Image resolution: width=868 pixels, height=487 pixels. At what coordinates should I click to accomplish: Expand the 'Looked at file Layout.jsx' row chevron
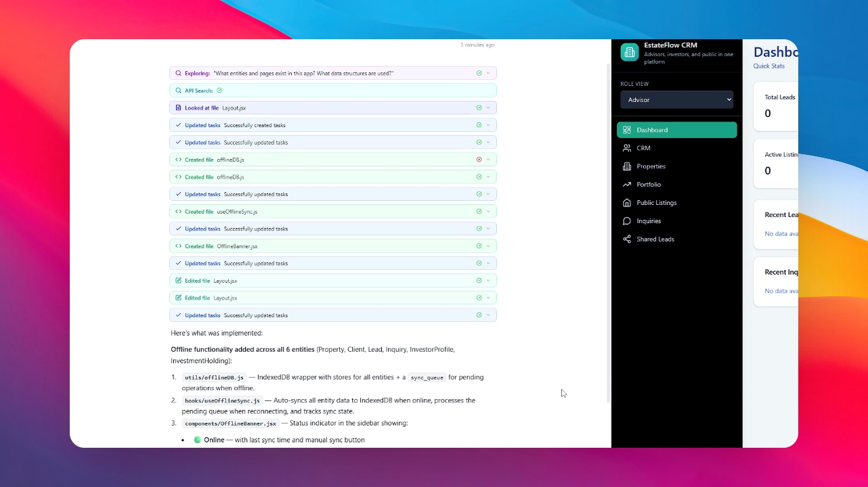488,108
